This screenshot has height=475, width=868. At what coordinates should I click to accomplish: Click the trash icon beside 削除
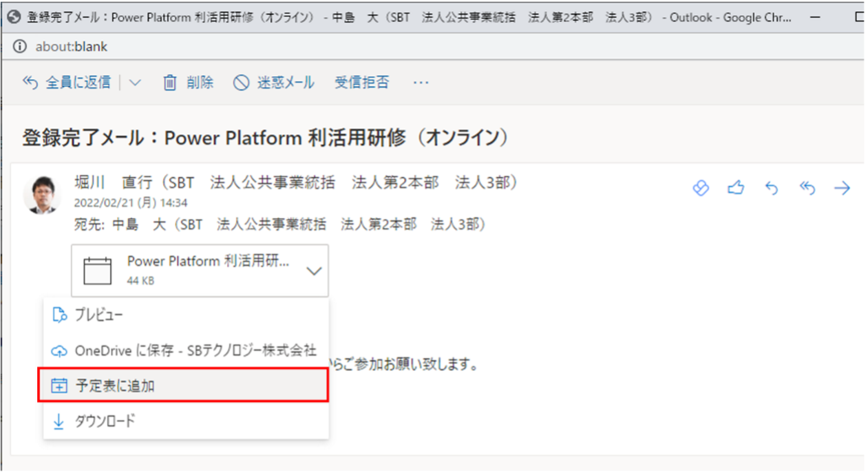point(169,83)
